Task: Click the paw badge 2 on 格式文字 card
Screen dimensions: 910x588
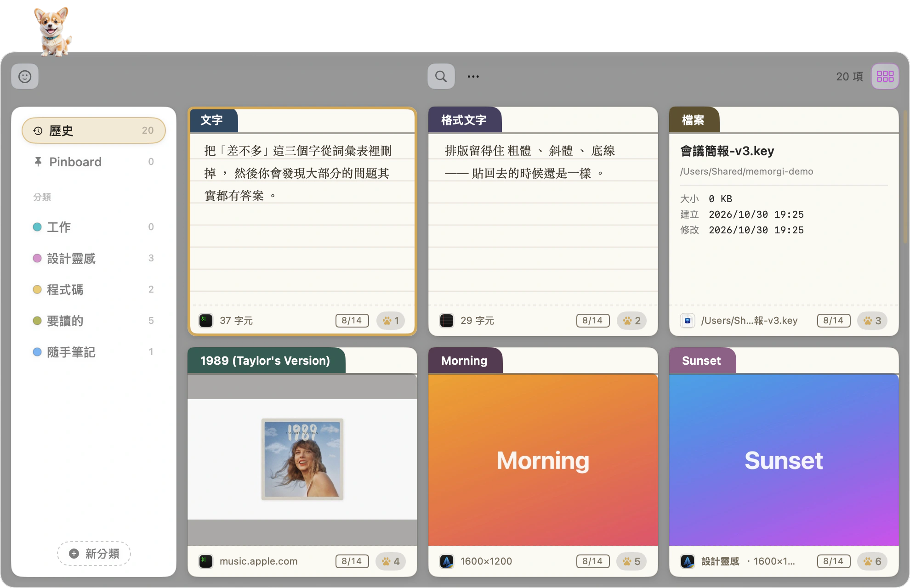Action: [631, 321]
